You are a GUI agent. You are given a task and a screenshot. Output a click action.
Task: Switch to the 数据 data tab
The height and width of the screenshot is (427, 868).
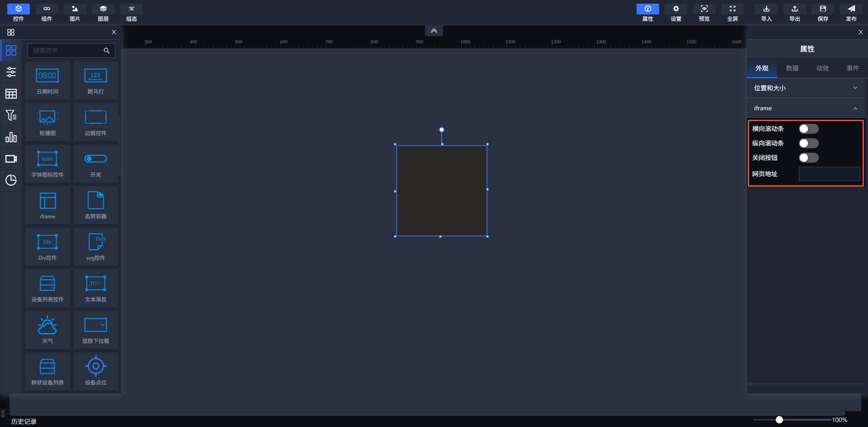(792, 68)
